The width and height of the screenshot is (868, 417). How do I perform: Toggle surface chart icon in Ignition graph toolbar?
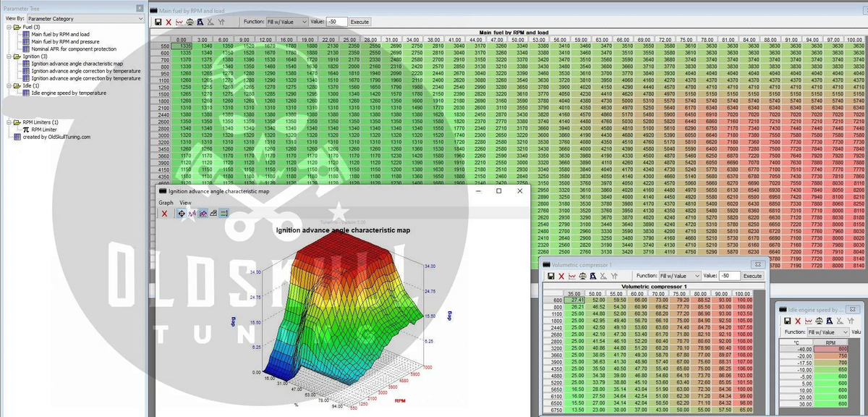click(x=203, y=214)
